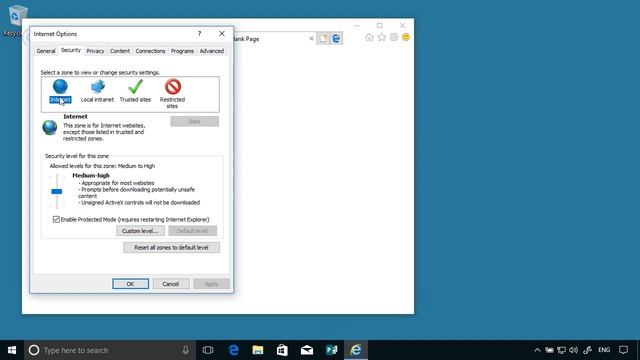Open Favorites star icon in Internet Explorer
Viewport: 640px width, 360px height.
381,38
